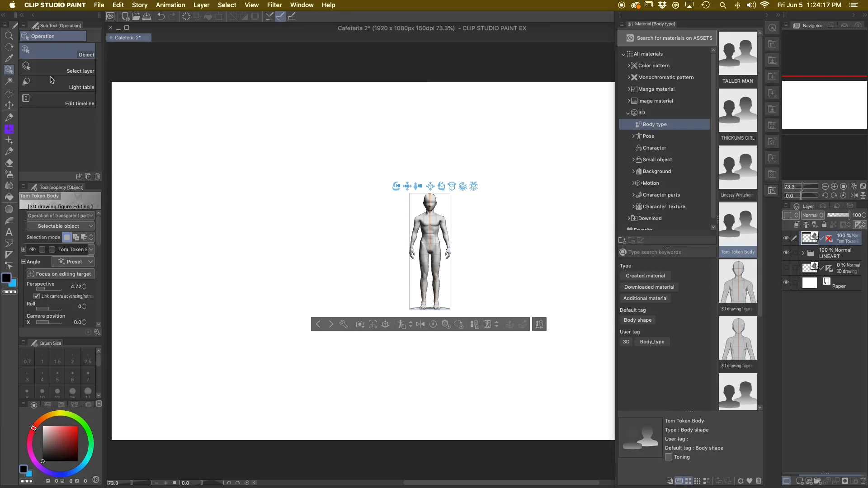
Task: Select the Eraser tool
Action: [9, 163]
